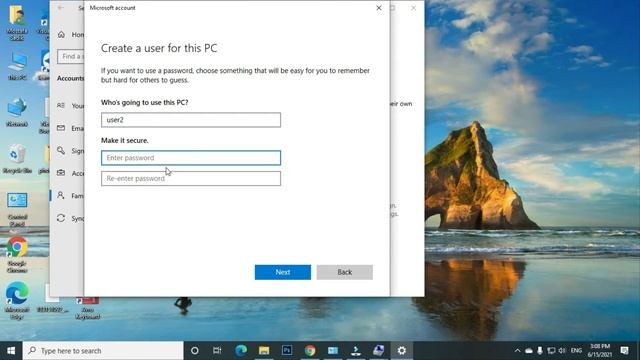Click the taskbar search box
640x360 pixels.
(103, 351)
